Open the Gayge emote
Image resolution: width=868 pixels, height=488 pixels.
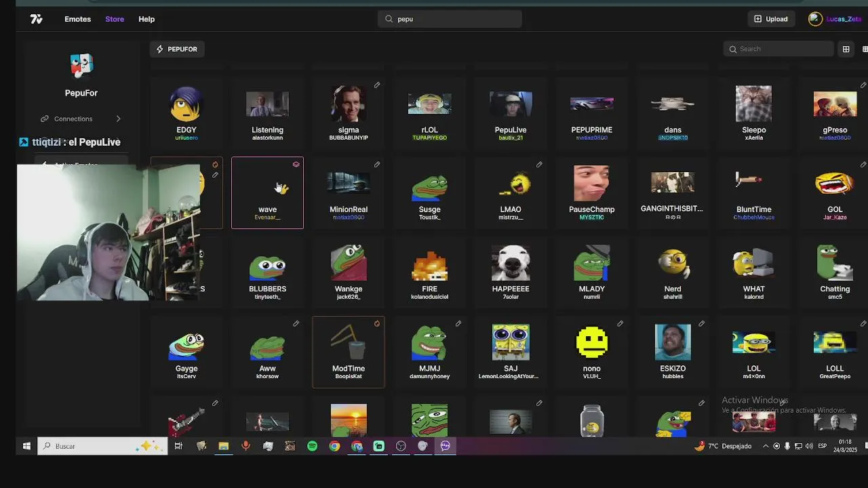(186, 352)
